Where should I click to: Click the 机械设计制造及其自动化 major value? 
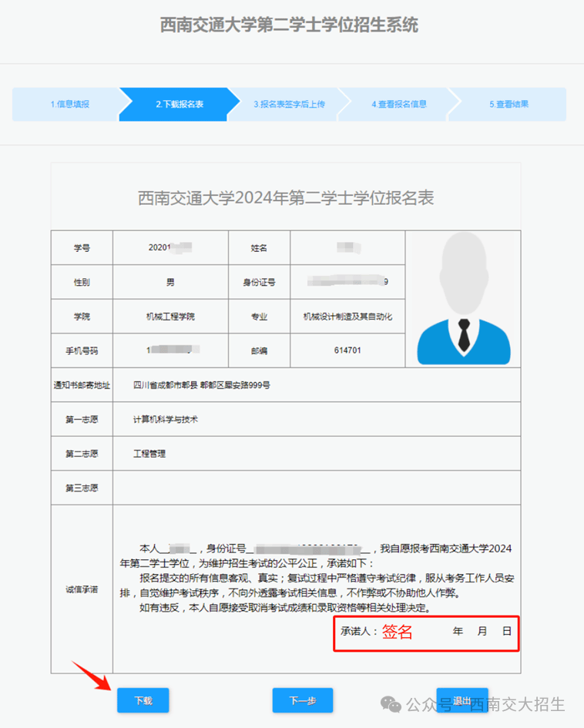point(347,317)
